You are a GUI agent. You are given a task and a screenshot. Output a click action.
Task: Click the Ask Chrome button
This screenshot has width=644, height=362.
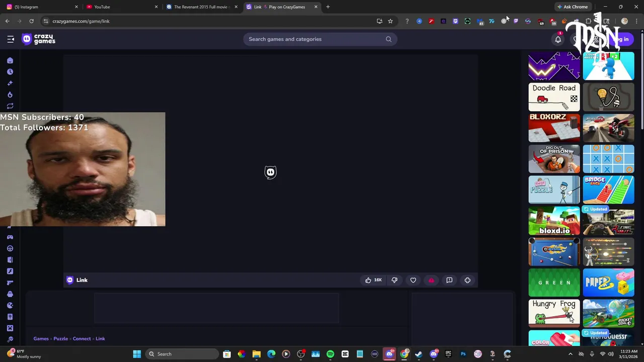573,7
